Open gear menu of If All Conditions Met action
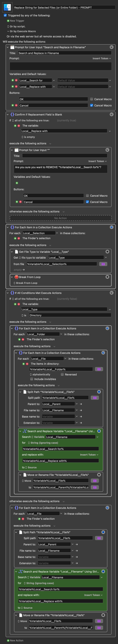The image size is (118, 644). click(112, 293)
